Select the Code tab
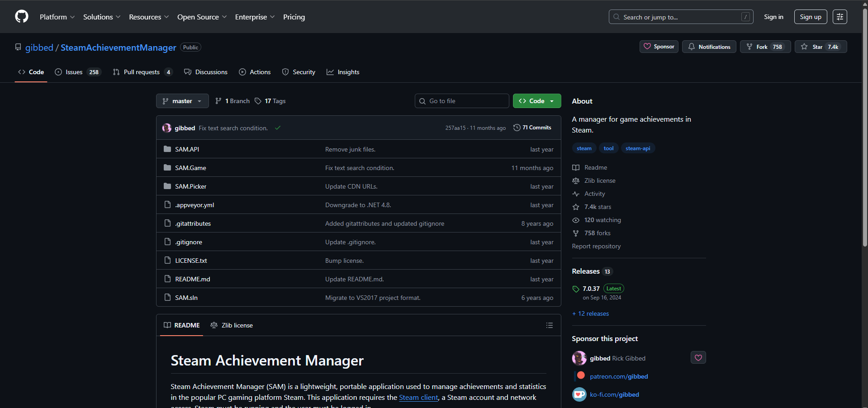The width and height of the screenshot is (868, 408). click(x=31, y=72)
